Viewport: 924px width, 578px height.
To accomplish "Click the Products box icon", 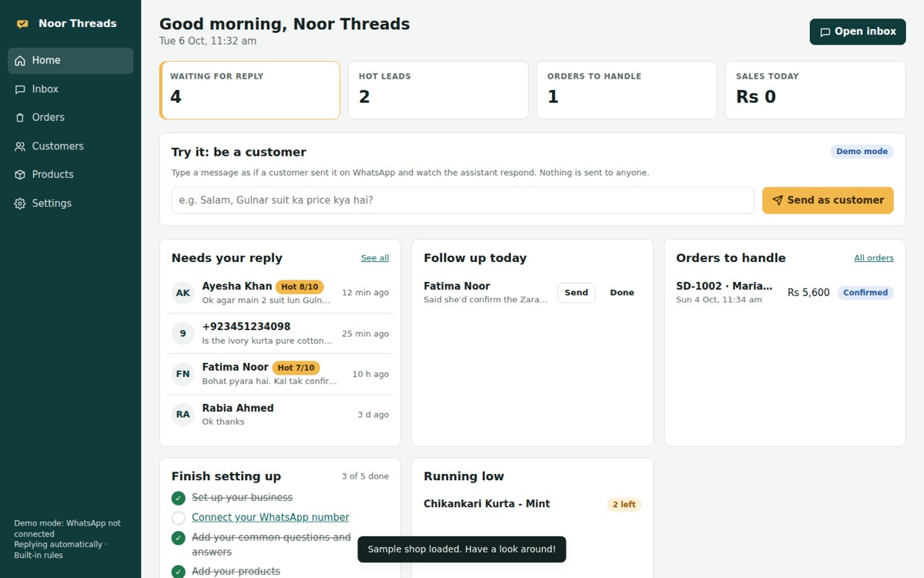I will 20,175.
